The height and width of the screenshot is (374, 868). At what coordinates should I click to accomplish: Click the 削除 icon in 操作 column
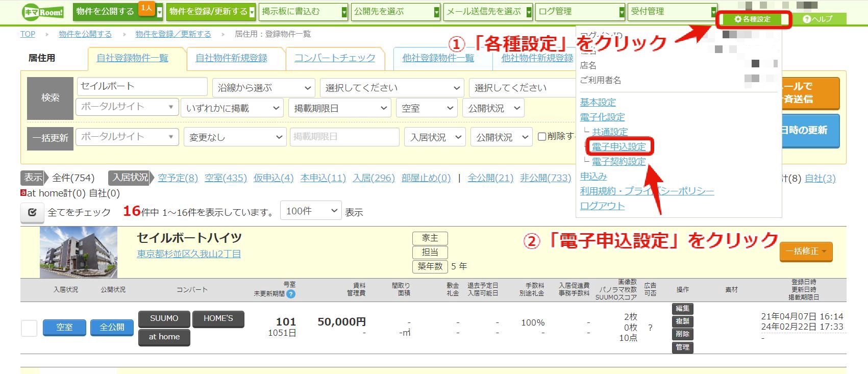point(682,334)
